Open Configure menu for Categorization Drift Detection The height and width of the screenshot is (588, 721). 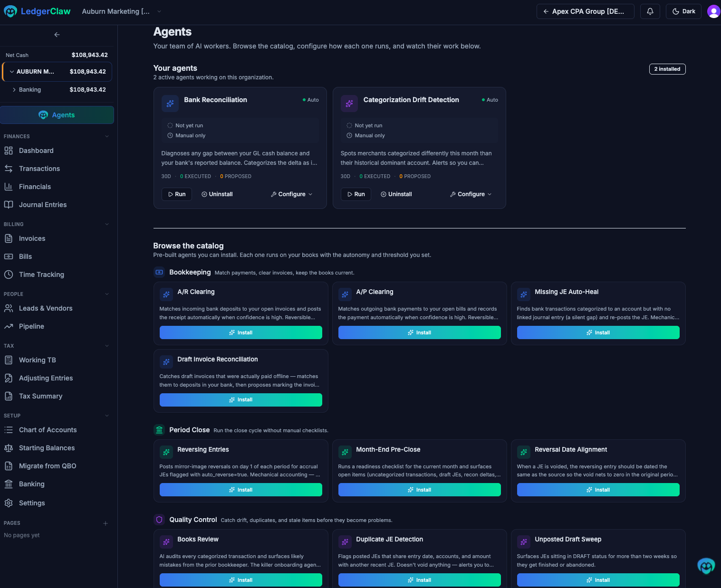click(471, 194)
